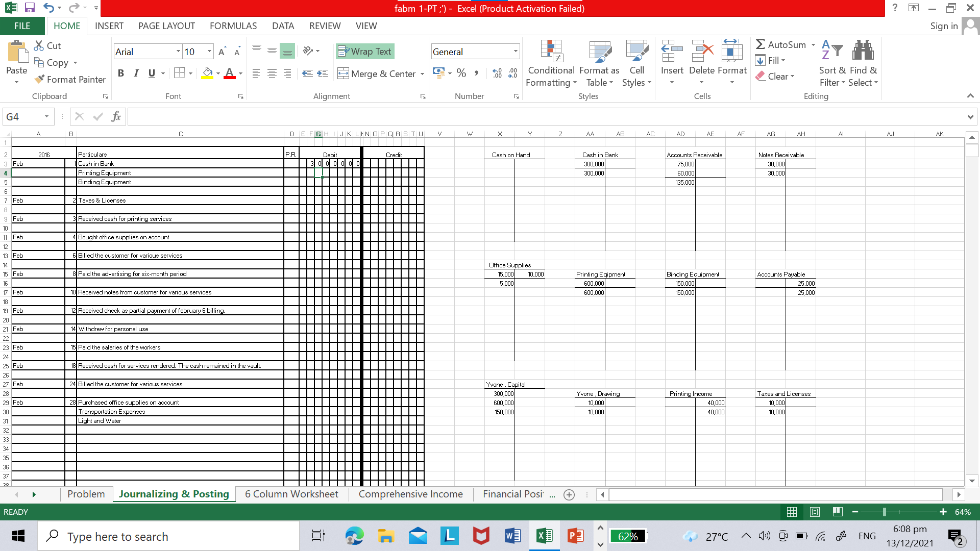Click the Merge & Center icon
980x551 pixels.
click(x=344, y=73)
